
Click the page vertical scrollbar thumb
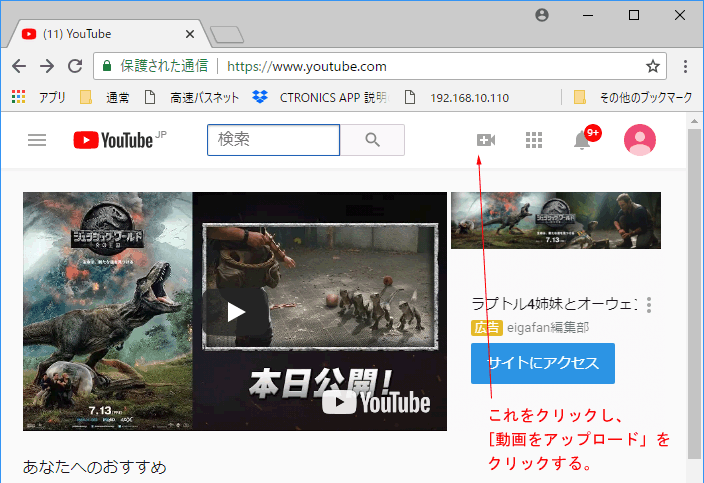pyautogui.click(x=694, y=294)
